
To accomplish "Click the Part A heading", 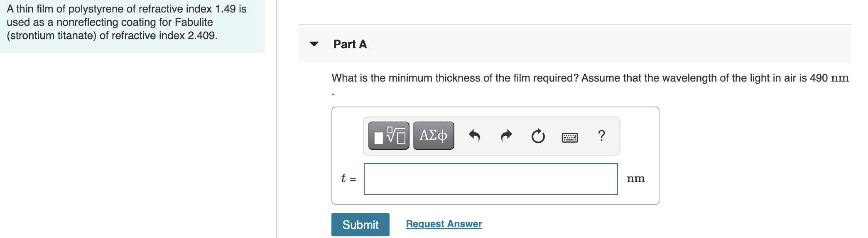I will tap(350, 45).
